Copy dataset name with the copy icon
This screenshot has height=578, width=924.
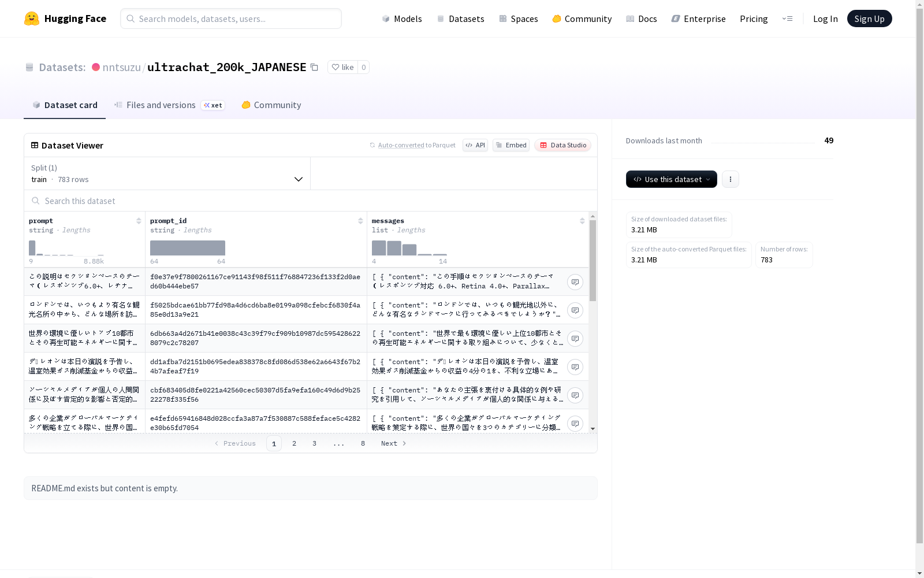pos(314,67)
